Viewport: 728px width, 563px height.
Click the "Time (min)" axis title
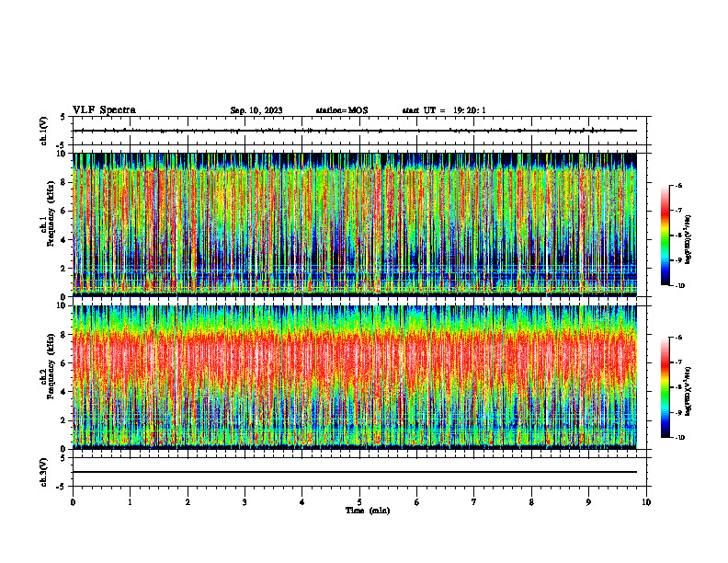368,511
